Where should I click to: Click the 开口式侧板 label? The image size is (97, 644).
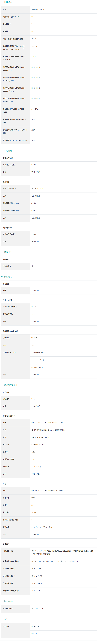[7, 266]
